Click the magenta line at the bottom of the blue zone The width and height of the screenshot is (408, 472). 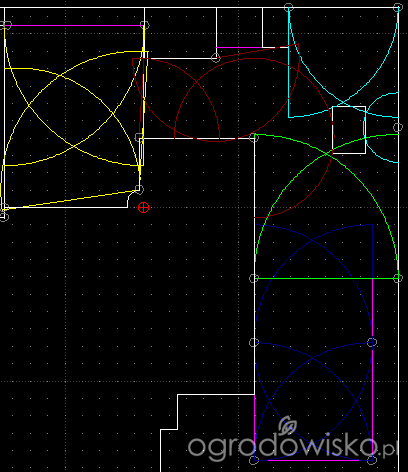pyautogui.click(x=313, y=460)
